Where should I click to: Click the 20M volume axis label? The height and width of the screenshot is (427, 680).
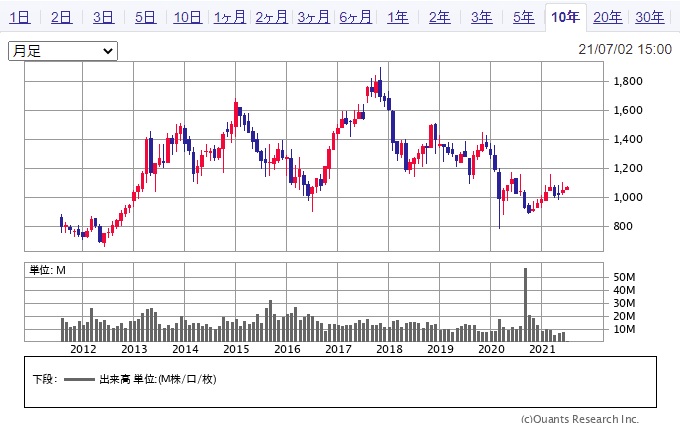[x=624, y=316]
